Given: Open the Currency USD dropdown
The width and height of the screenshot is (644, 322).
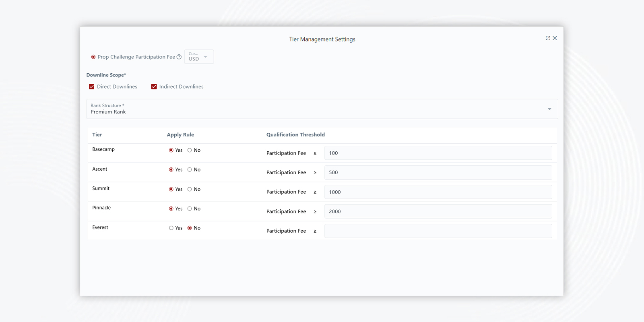Looking at the screenshot, I should (x=199, y=57).
